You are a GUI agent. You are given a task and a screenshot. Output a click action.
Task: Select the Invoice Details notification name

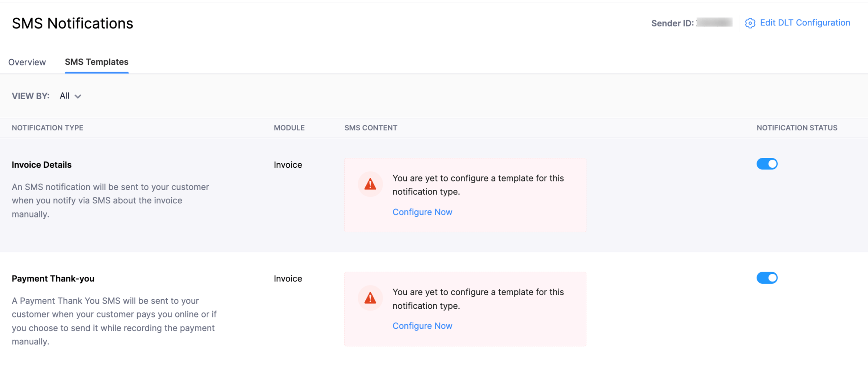point(41,164)
